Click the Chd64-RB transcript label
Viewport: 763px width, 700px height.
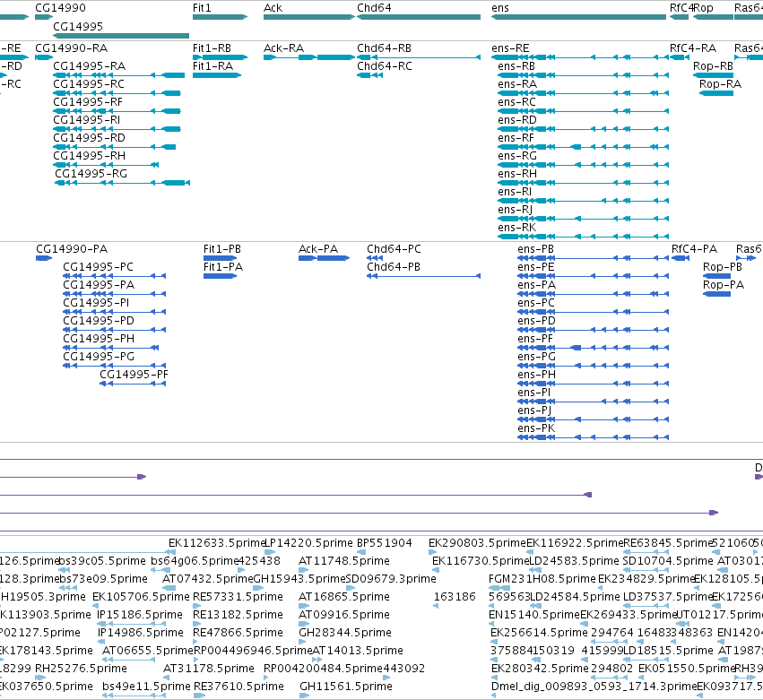384,48
